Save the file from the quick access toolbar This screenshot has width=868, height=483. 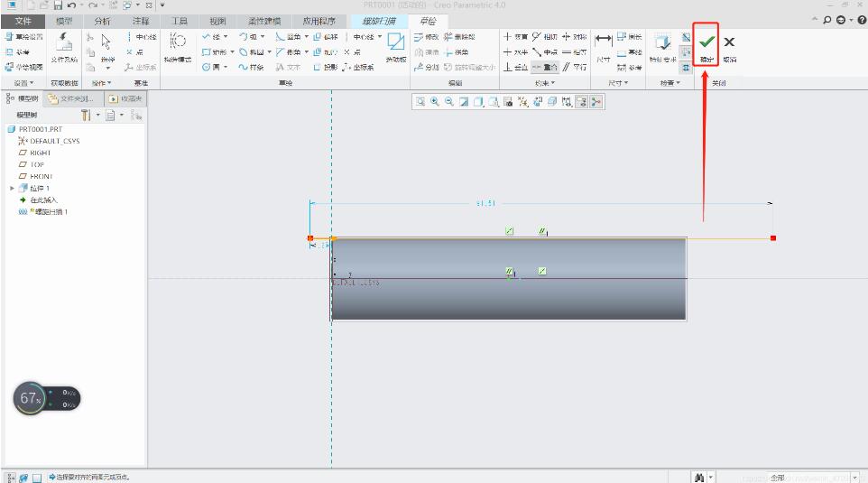coord(58,5)
